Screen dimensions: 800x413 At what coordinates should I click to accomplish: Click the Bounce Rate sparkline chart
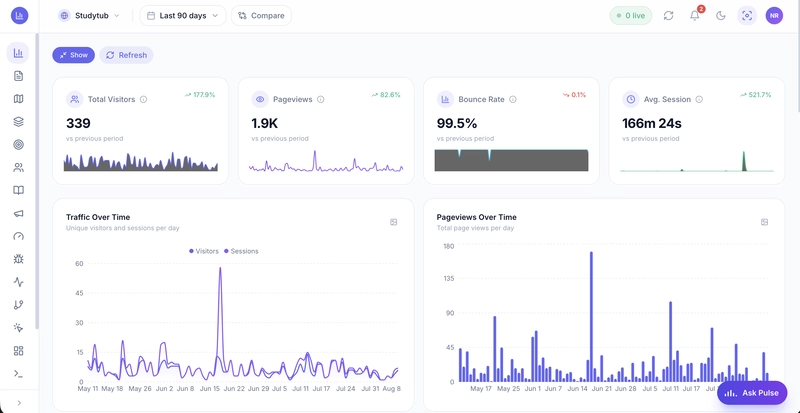coord(511,160)
